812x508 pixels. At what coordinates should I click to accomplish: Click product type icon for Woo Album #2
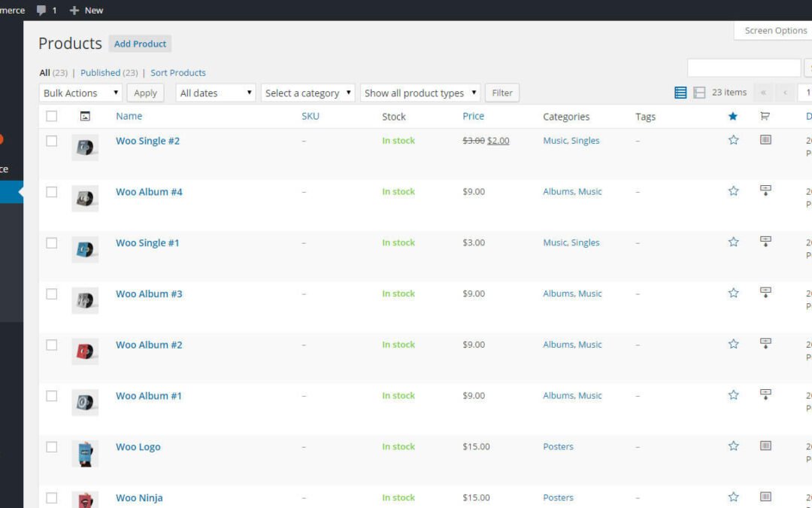pos(765,344)
